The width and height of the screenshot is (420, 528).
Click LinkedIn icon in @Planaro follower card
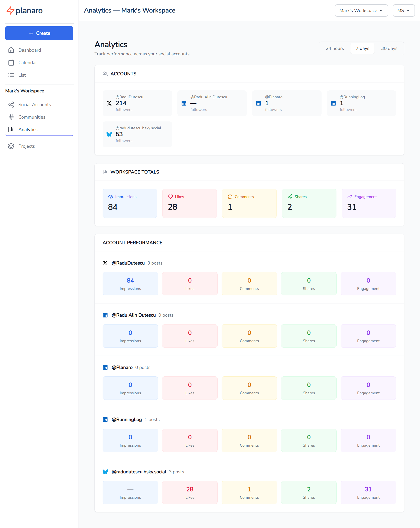pyautogui.click(x=259, y=103)
